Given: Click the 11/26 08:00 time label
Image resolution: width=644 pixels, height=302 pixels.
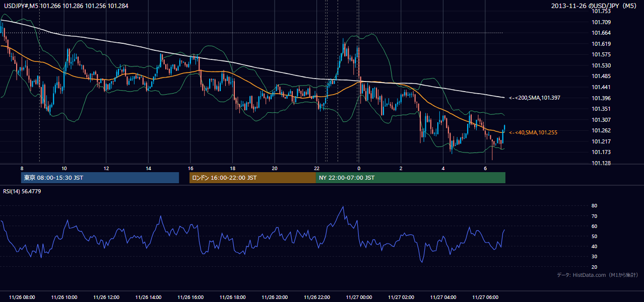Looking at the screenshot, I should 22,297.
